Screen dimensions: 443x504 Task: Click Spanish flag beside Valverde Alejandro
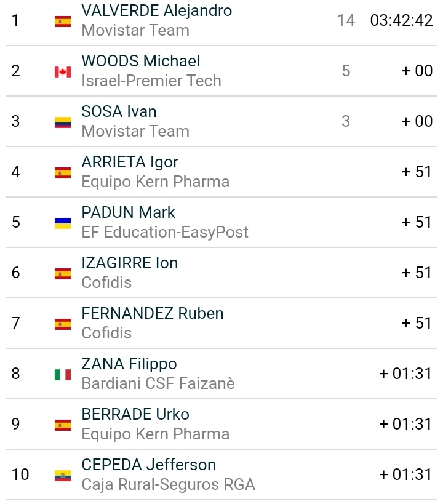pos(63,22)
